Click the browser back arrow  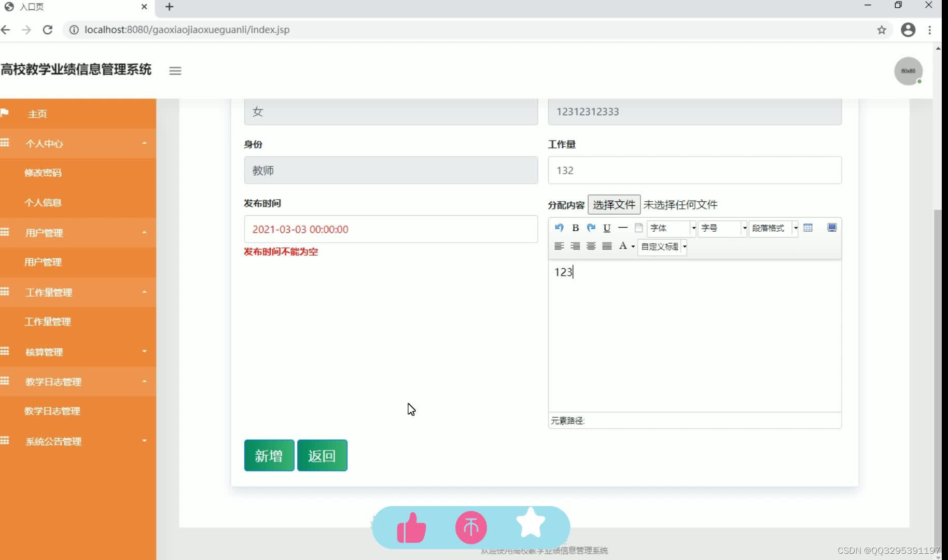[x=6, y=30]
